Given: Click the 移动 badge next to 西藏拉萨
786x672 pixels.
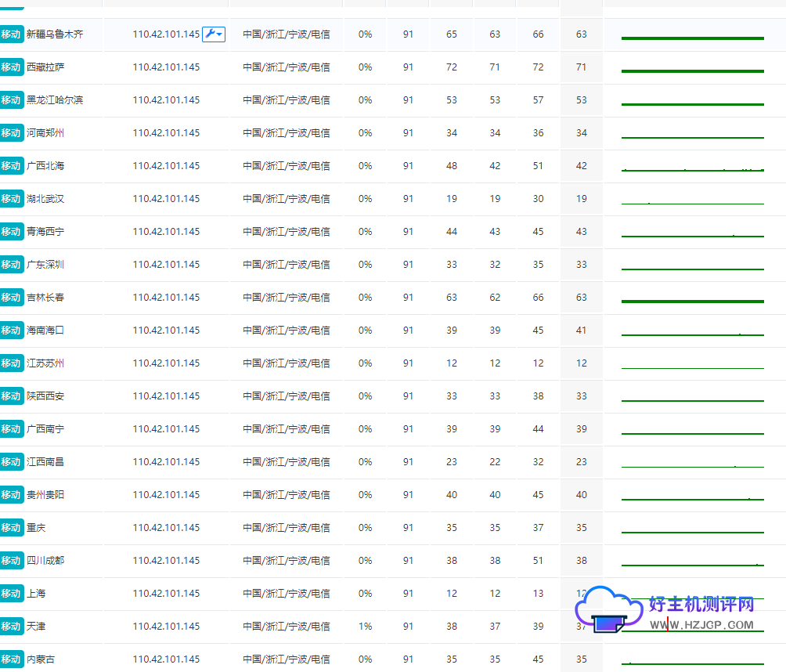Looking at the screenshot, I should point(11,67).
